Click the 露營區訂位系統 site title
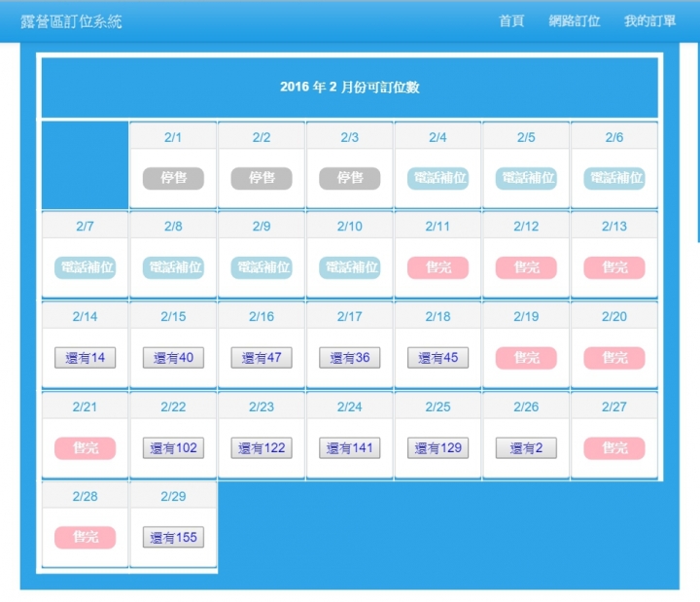 pos(71,21)
